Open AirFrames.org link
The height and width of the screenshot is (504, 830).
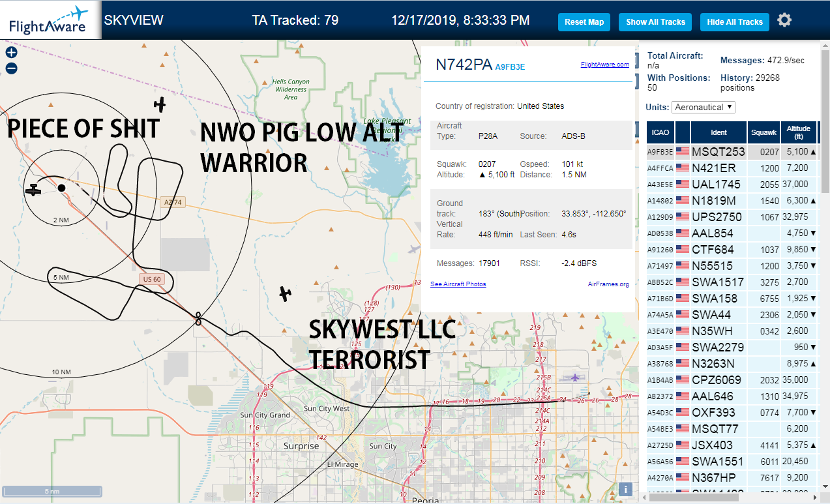pyautogui.click(x=608, y=284)
